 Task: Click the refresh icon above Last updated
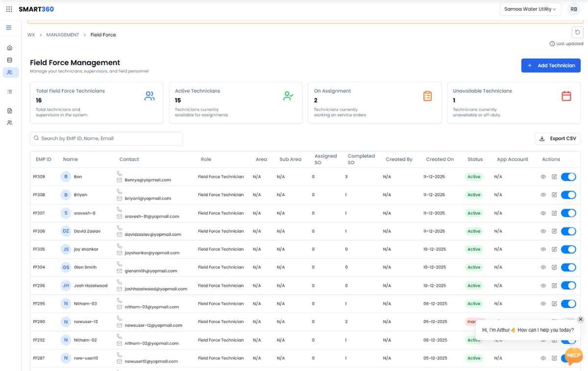pos(577,32)
